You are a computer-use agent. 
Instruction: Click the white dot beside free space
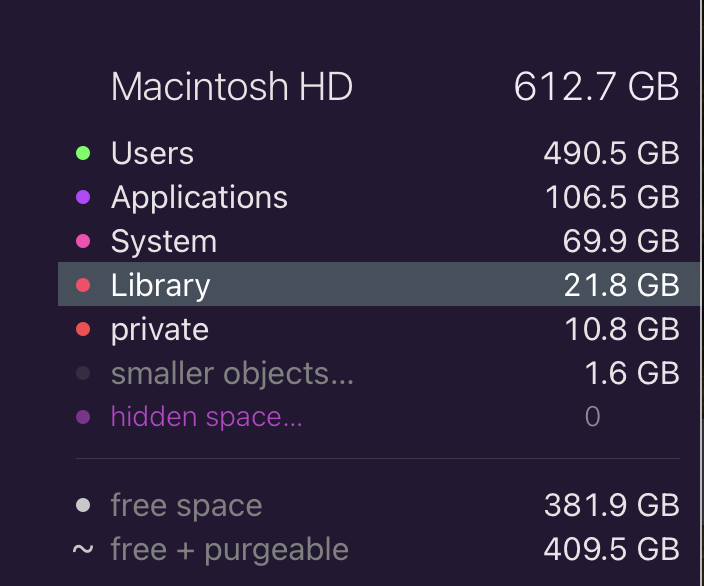point(83,506)
